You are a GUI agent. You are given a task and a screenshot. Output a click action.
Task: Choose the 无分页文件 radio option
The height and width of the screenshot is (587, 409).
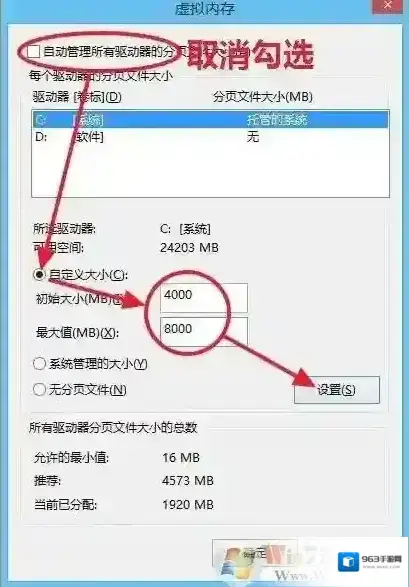(39, 390)
